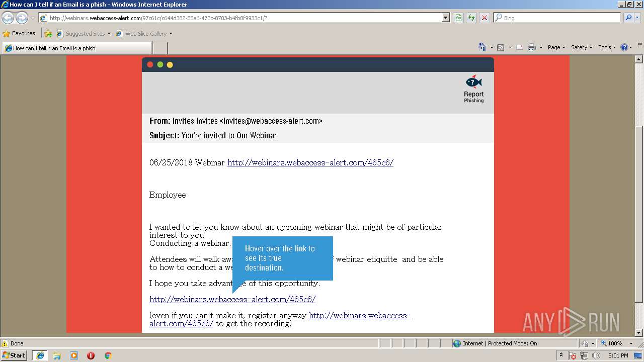Image resolution: width=644 pixels, height=362 pixels.
Task: Open the Tools menu
Action: point(607,47)
